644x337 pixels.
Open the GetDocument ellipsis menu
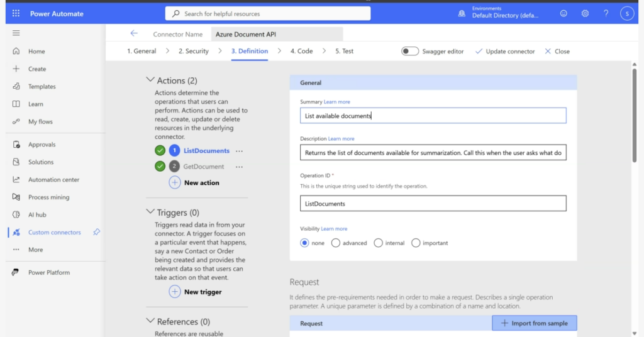(239, 167)
